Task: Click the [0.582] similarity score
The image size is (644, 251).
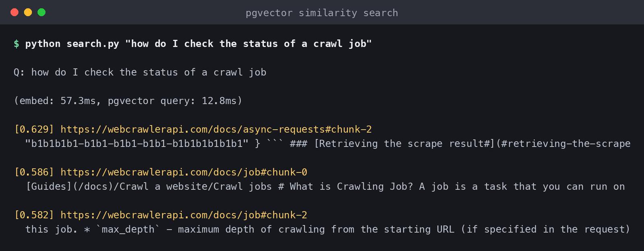Action: pos(34,215)
